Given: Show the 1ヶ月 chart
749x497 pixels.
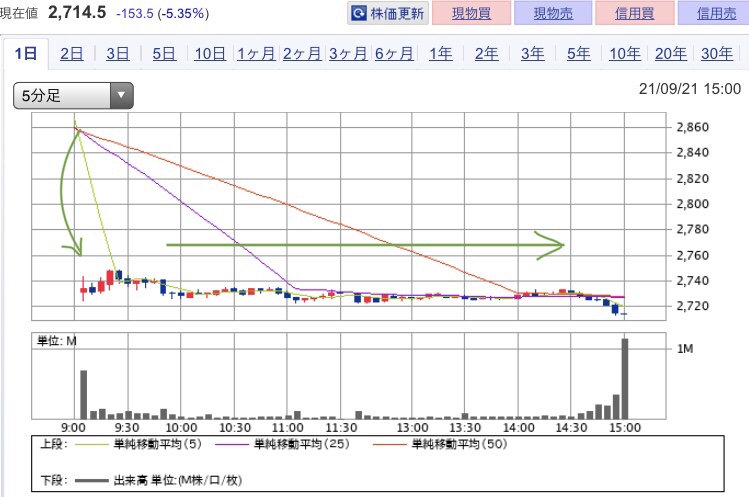Looking at the screenshot, I should [256, 54].
